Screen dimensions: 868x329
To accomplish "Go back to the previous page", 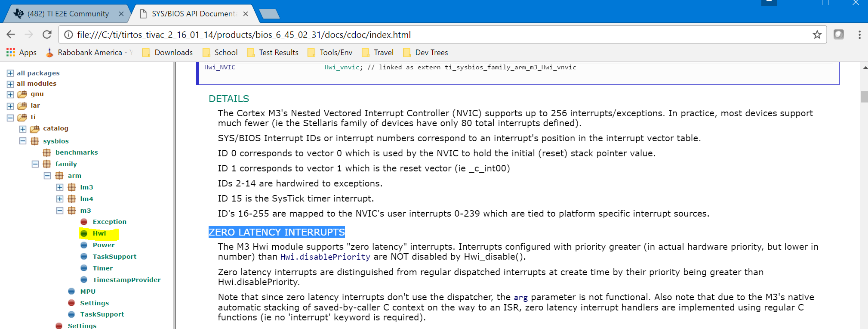I will tap(11, 34).
